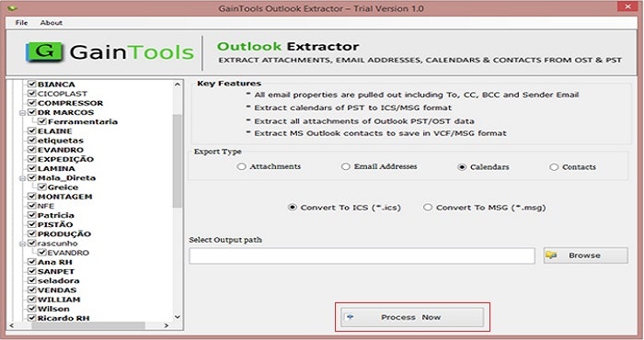Click the tree's horizontal scroll left arrow
Image resolution: width=644 pixels, height=340 pixels.
[x=11, y=325]
